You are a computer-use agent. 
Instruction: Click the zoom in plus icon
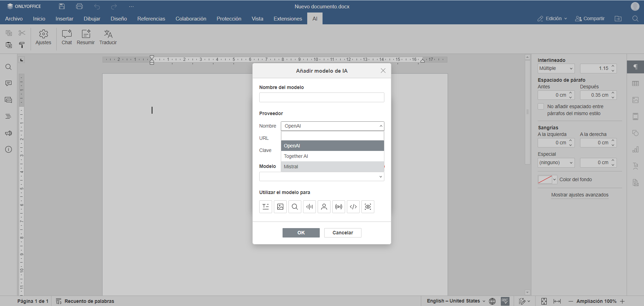coord(622,301)
